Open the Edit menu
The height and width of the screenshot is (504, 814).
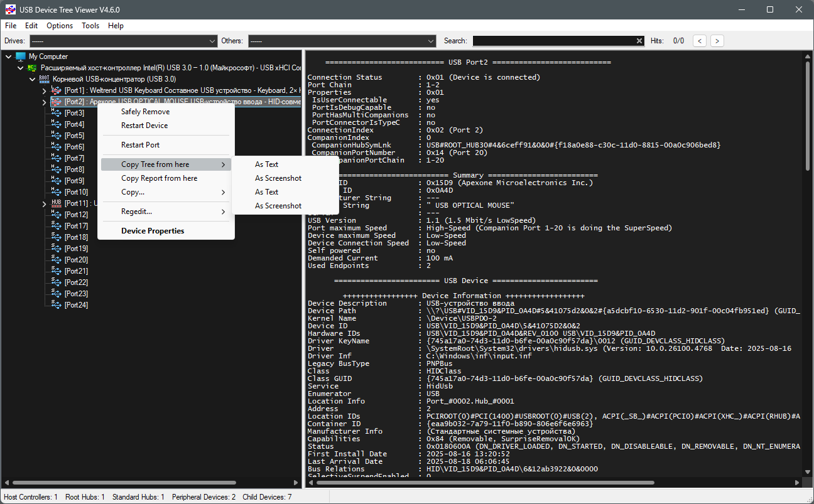coord(31,26)
